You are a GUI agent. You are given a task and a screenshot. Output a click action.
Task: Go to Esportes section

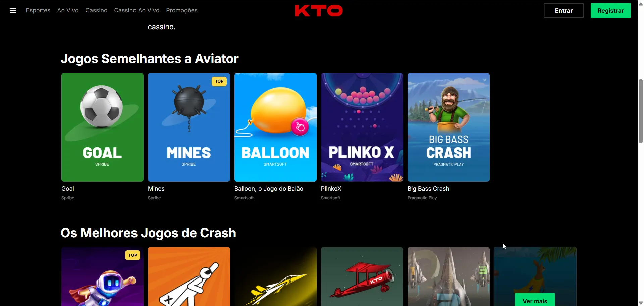coord(38,10)
